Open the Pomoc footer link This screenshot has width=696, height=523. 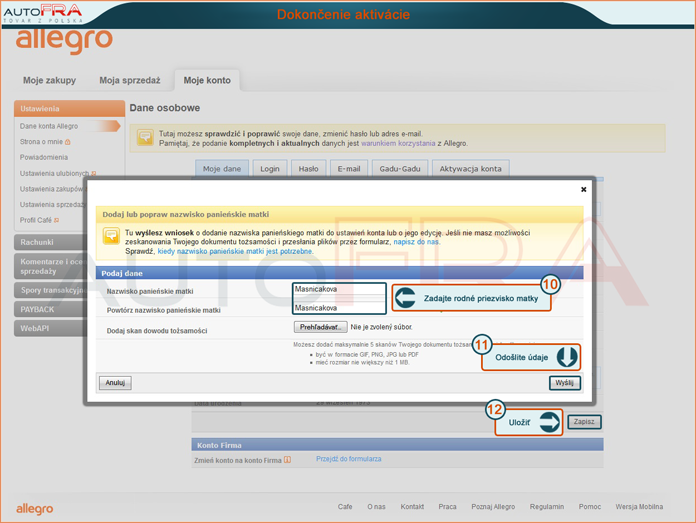tap(590, 507)
